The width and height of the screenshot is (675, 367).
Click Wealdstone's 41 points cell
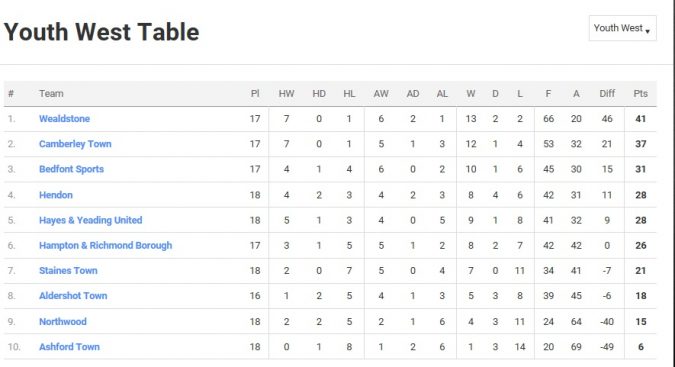[641, 119]
